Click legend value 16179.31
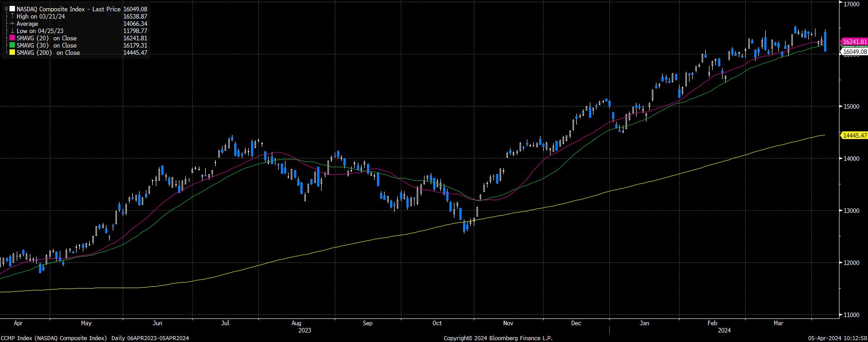Screen dimensions: 868x342 135,45
